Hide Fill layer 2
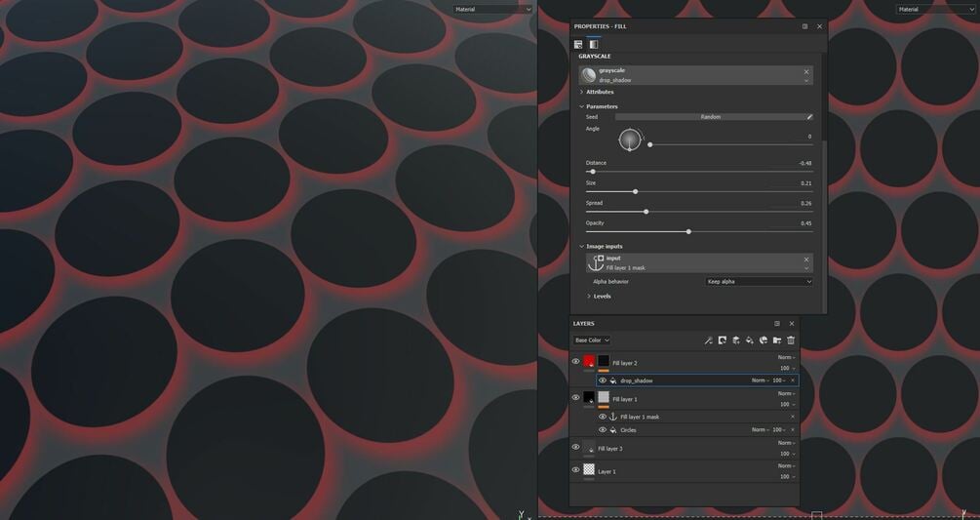 point(575,361)
